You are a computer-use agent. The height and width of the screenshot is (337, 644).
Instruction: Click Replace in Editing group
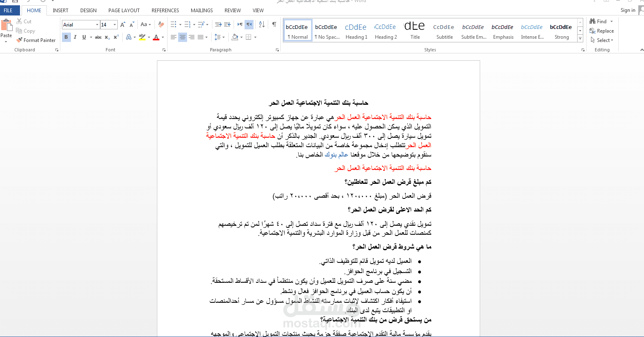pos(602,31)
